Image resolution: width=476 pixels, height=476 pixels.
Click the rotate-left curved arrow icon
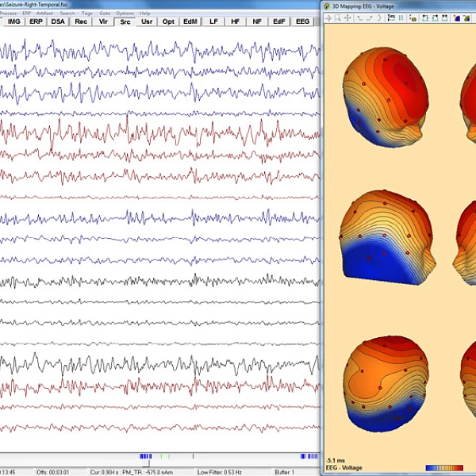pyautogui.click(x=360, y=18)
